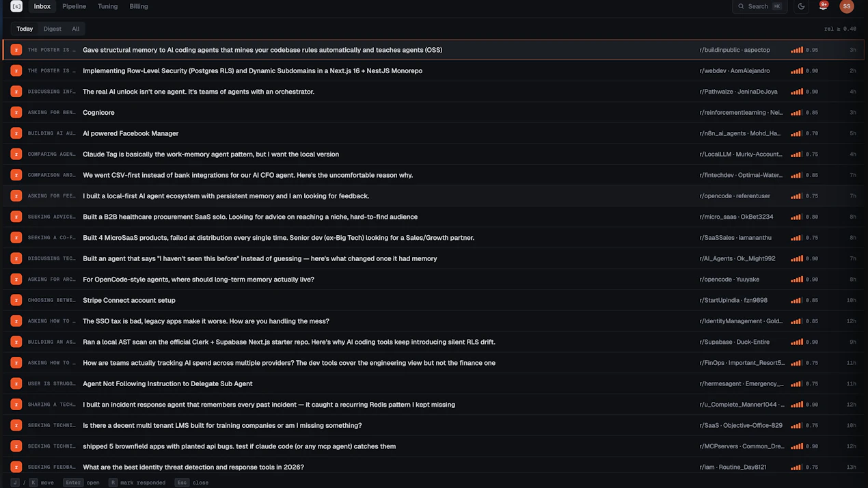Viewport: 868px width, 488px height.
Task: Click the Search field in header
Action: click(759, 6)
